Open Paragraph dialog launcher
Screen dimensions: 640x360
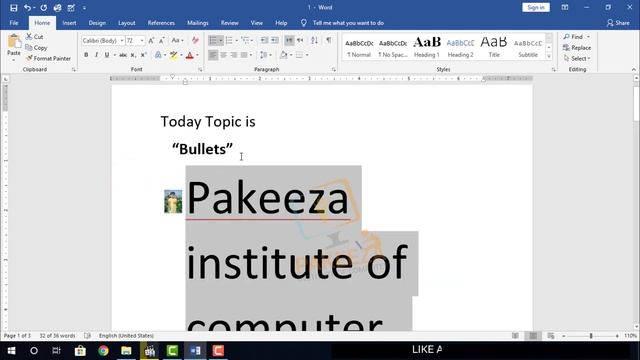pyautogui.click(x=333, y=70)
